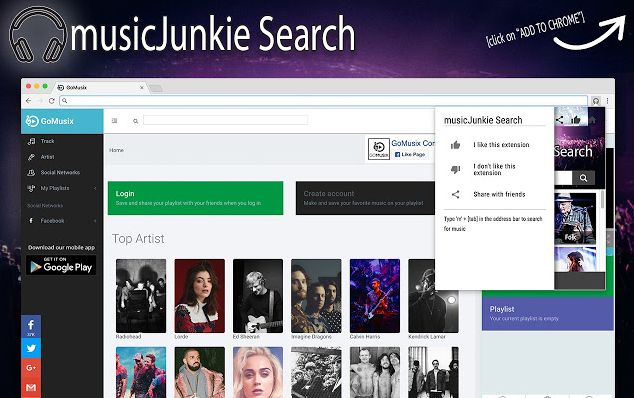Open the Radiohead artist thumbnail

coord(141,296)
